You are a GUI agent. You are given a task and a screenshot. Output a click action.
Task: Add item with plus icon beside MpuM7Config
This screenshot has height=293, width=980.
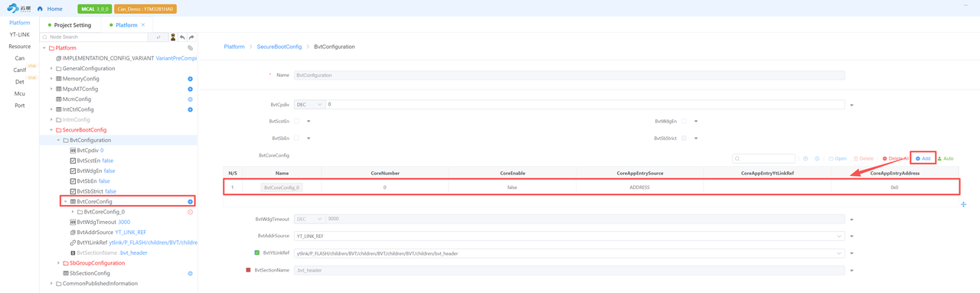191,89
